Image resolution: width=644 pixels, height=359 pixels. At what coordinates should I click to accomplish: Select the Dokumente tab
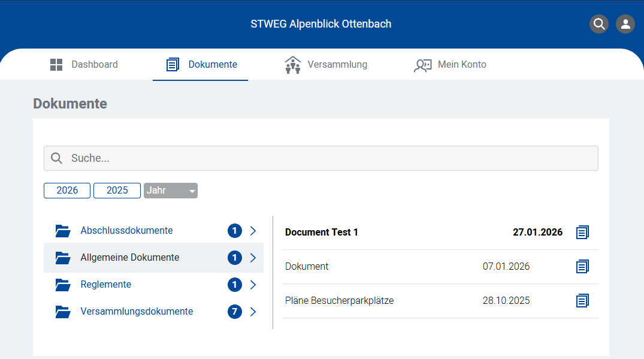pos(201,65)
